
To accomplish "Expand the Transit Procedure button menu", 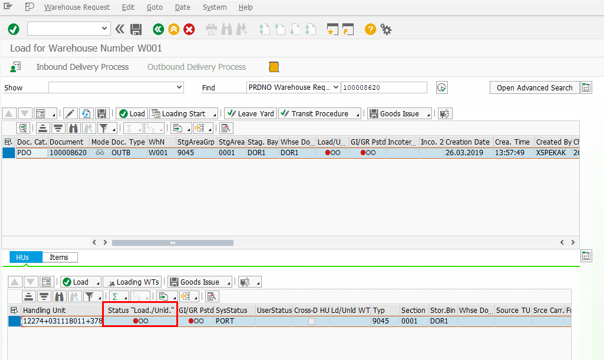I will [357, 115].
